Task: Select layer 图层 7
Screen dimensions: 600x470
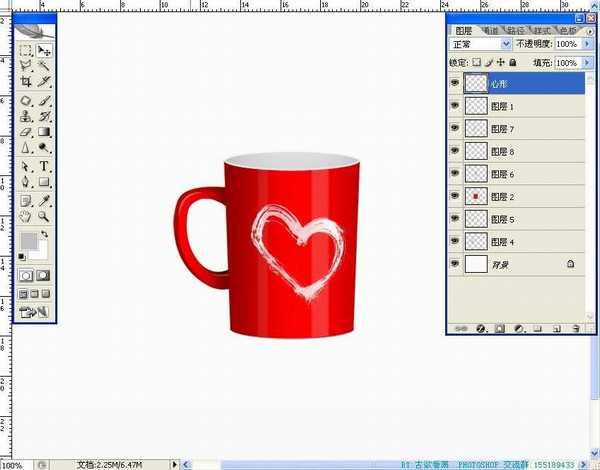Action: pos(501,129)
